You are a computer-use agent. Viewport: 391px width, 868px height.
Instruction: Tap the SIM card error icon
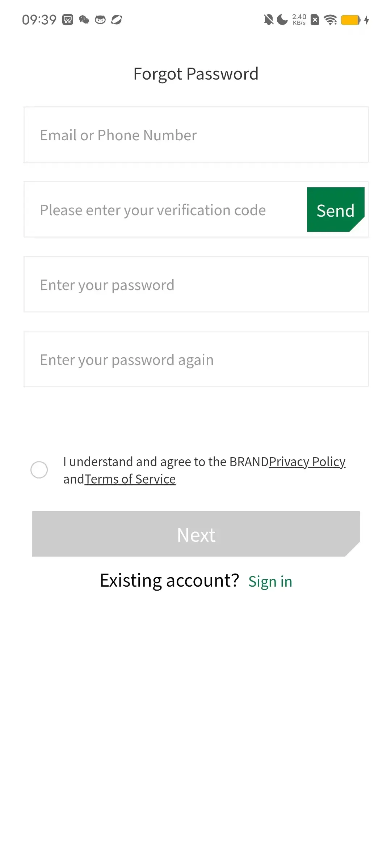pyautogui.click(x=315, y=20)
